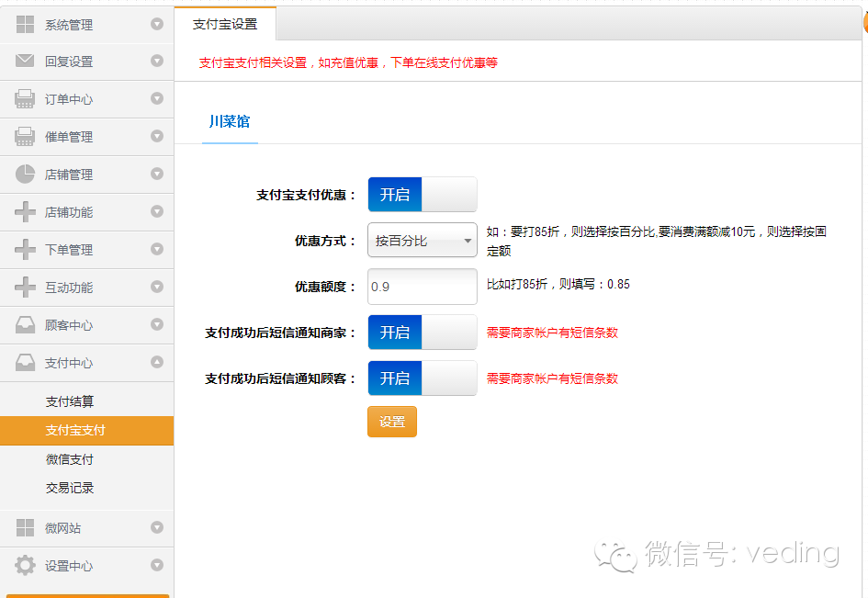
Task: Click the 顾客中心 inbox icon
Action: click(25, 324)
